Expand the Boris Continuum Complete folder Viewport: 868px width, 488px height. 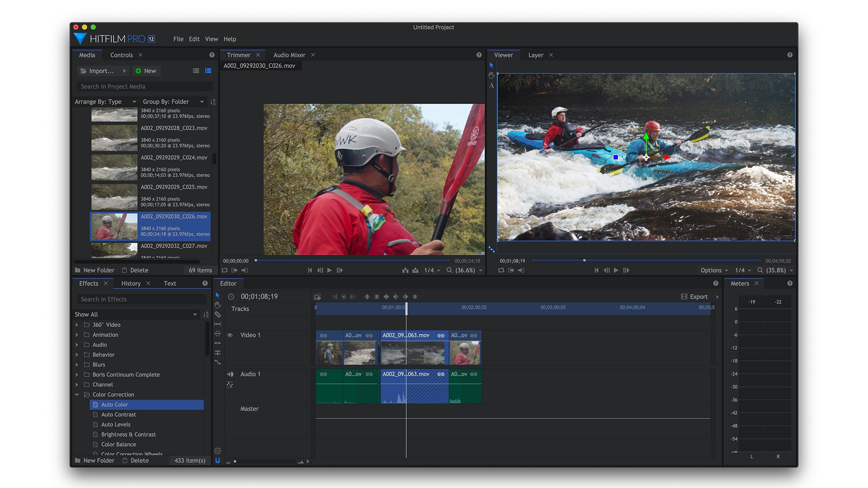pos(77,375)
